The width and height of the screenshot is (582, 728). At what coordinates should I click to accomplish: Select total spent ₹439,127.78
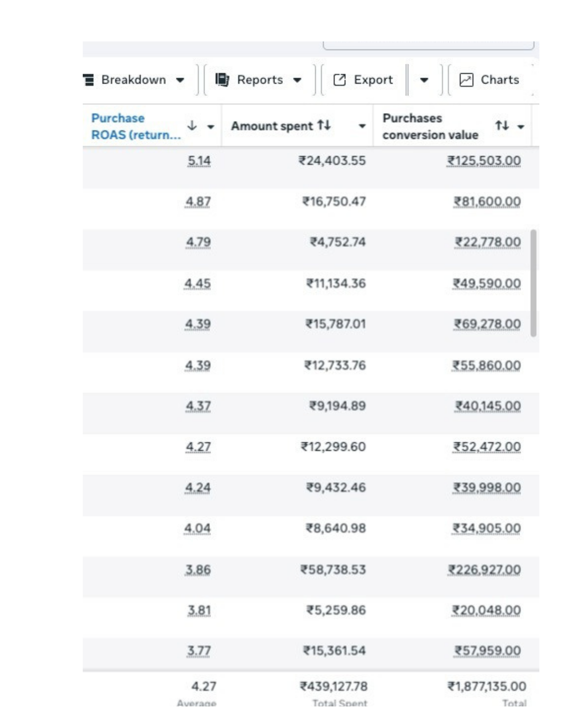[334, 686]
